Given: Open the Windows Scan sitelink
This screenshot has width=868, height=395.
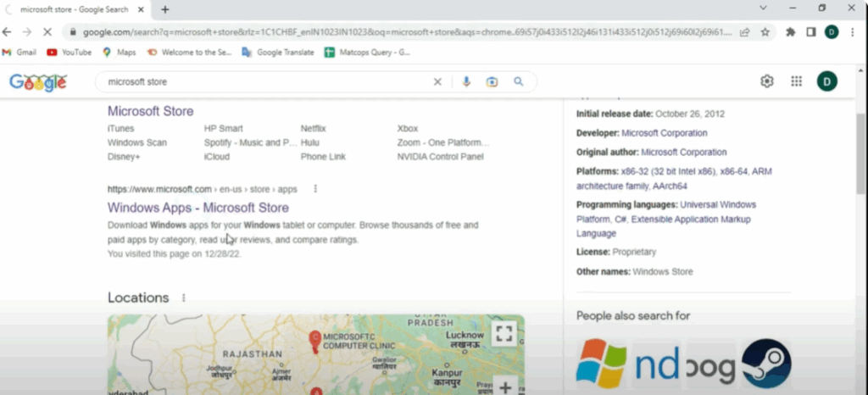Looking at the screenshot, I should pyautogui.click(x=137, y=142).
